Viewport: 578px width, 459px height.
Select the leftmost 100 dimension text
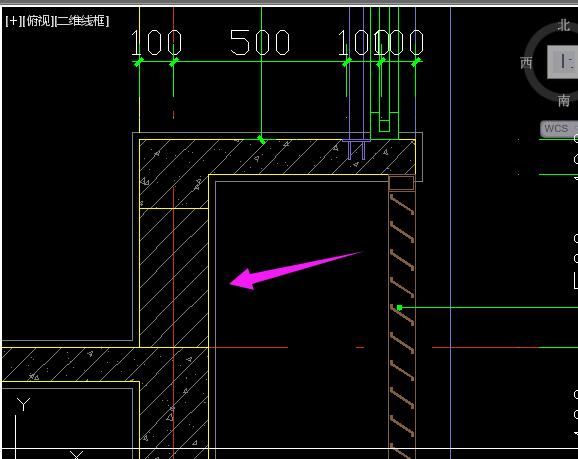(x=157, y=42)
